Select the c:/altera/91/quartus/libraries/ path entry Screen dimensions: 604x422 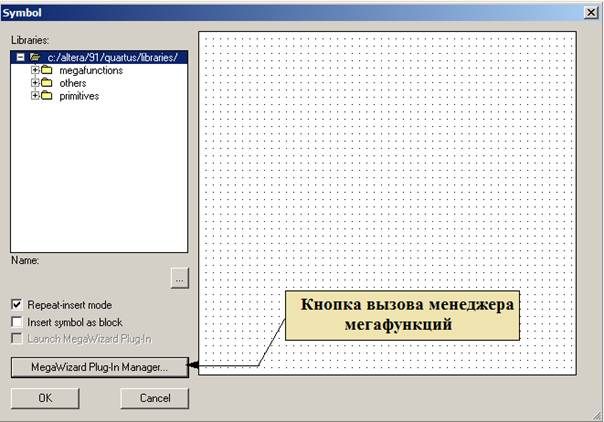tap(112, 58)
